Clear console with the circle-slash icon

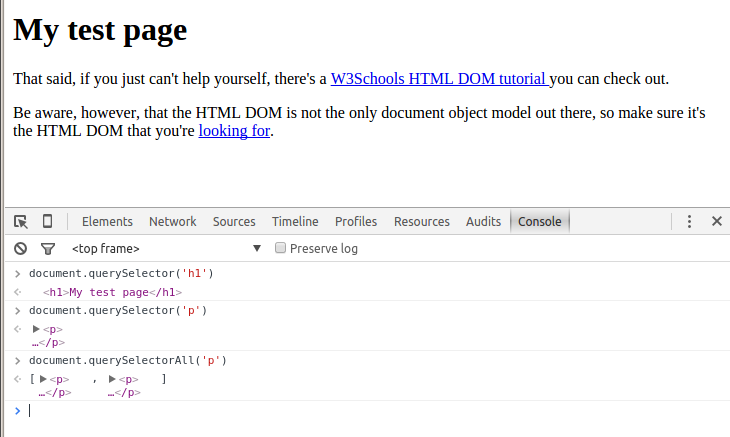coord(20,248)
